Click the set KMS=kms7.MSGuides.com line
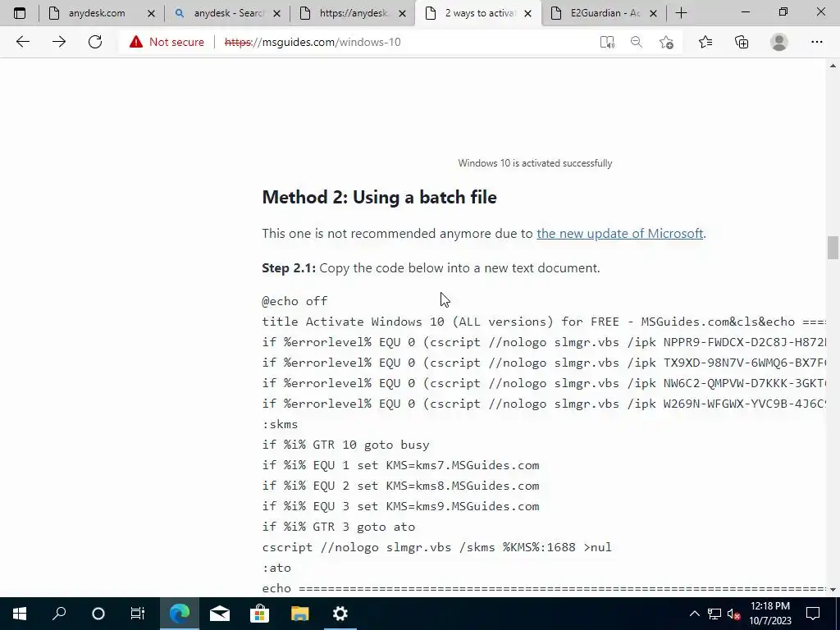The height and width of the screenshot is (630, 840). (x=400, y=465)
